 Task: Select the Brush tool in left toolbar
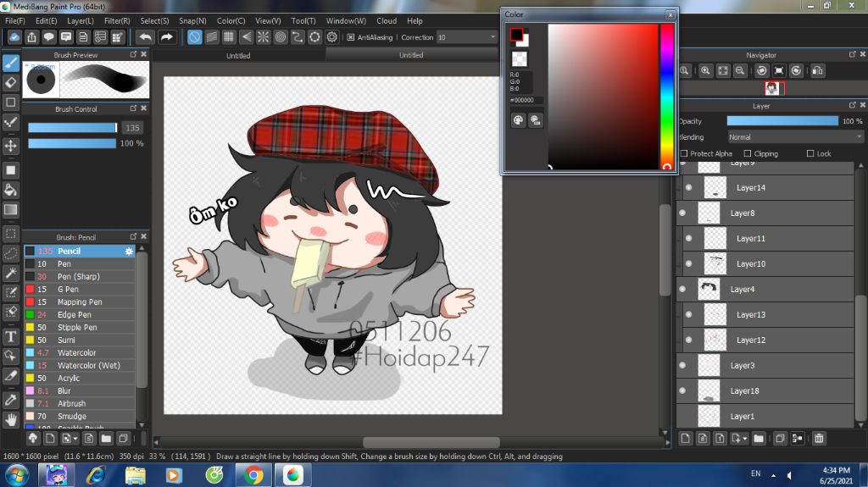pos(10,63)
